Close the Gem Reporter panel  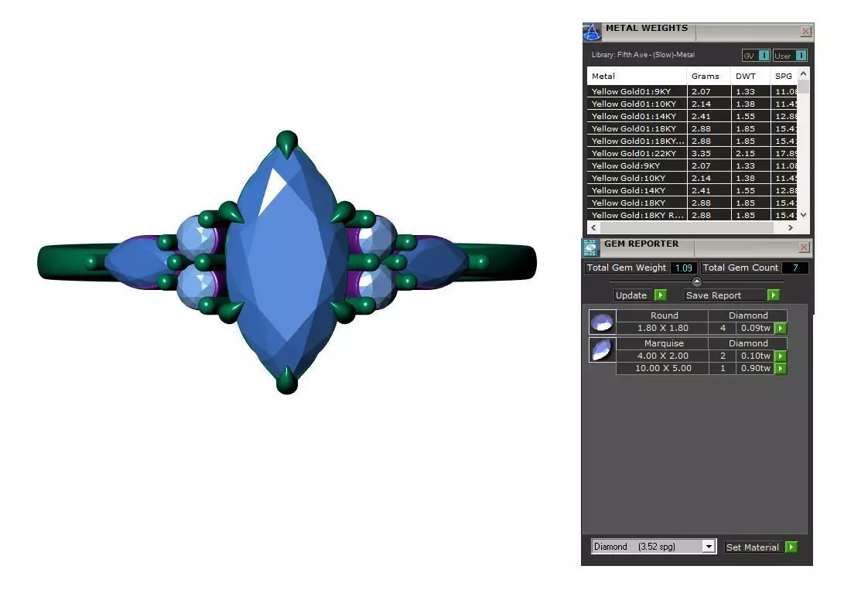pyautogui.click(x=805, y=247)
